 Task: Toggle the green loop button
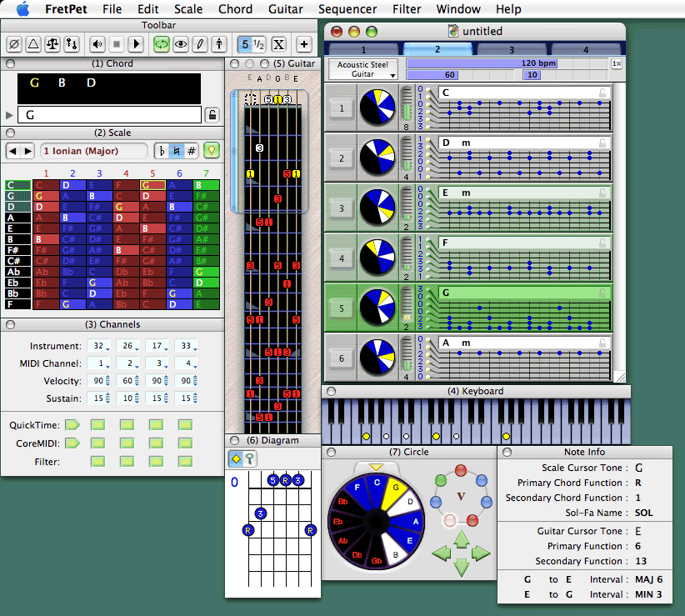161,44
